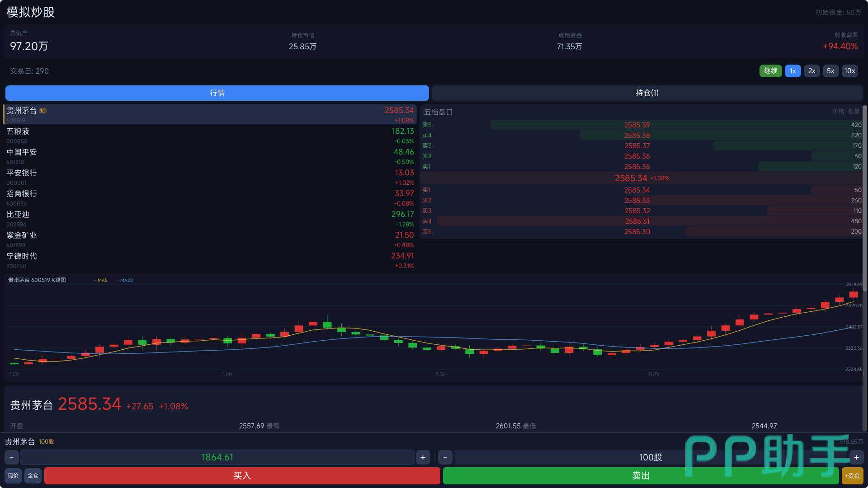
Task: Click the 持仓市值 value 25.85万
Action: click(302, 47)
